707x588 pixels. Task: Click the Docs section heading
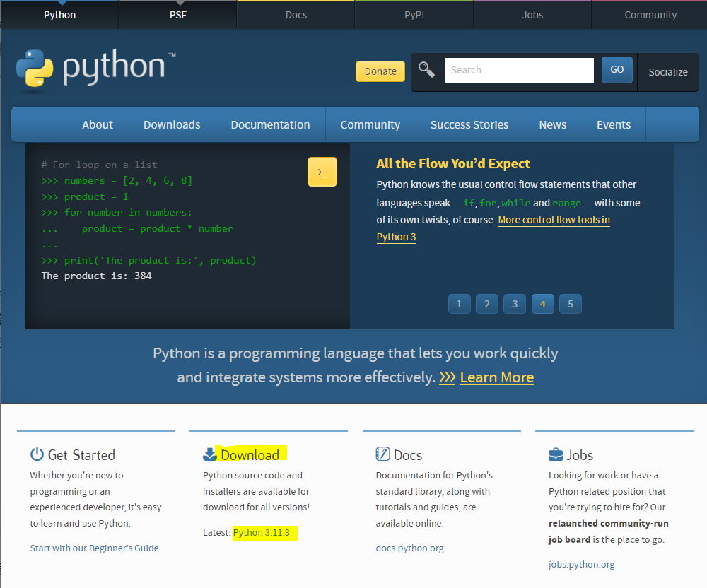408,454
